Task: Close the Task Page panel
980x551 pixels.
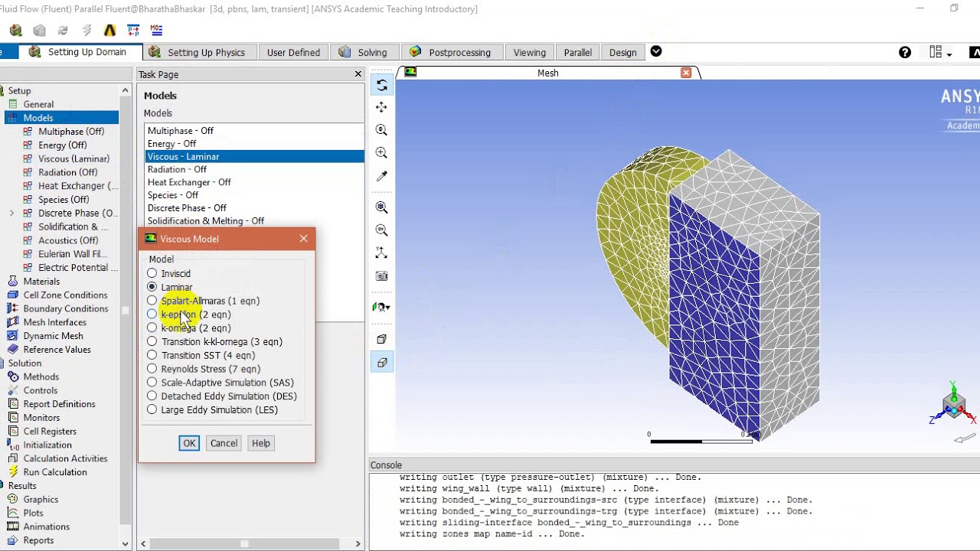Action: (x=358, y=74)
